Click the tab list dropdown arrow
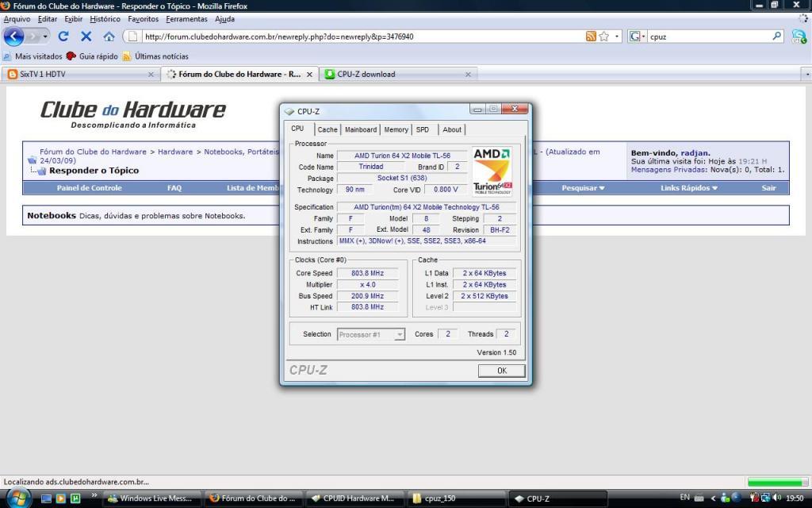Image resolution: width=812 pixels, height=508 pixels. click(x=806, y=75)
